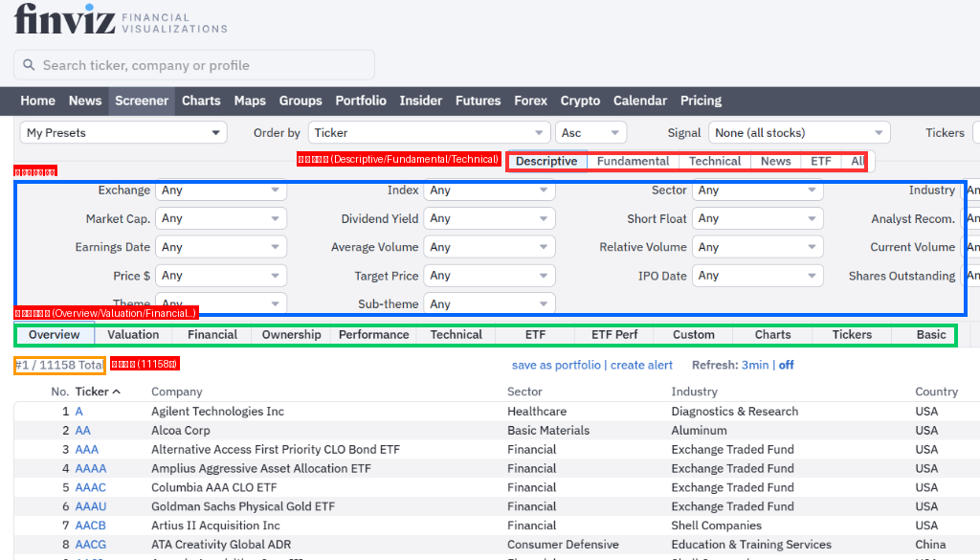Focus the ticker search field
The height and width of the screenshot is (560, 980).
[x=194, y=65]
